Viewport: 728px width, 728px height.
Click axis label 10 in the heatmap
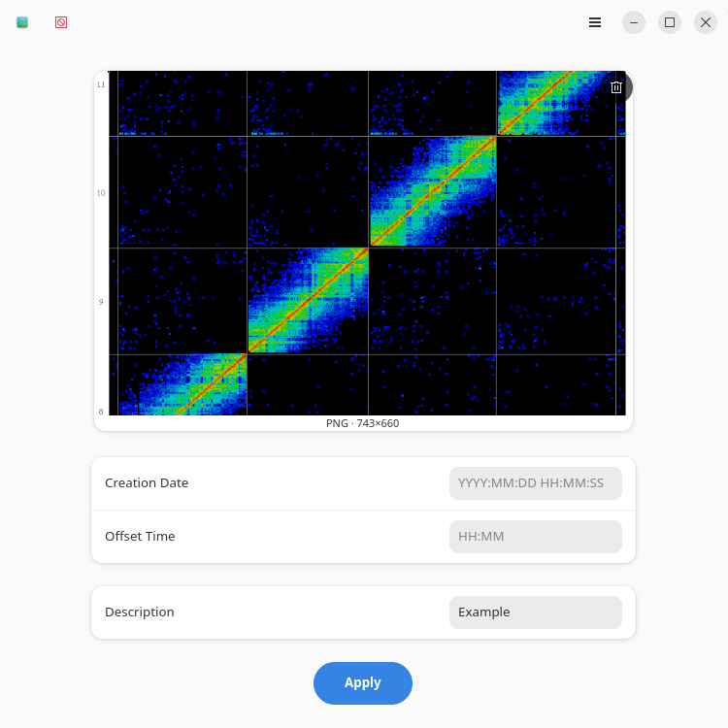tap(101, 193)
